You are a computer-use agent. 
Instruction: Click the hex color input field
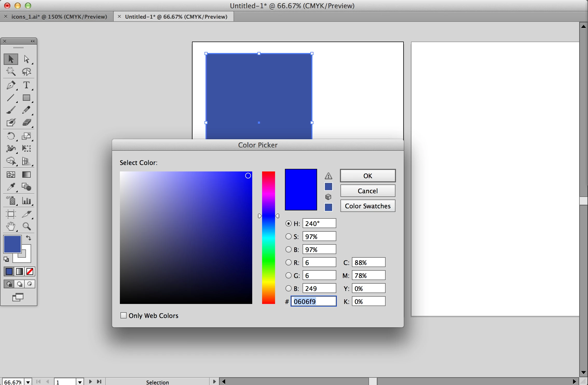[313, 301]
